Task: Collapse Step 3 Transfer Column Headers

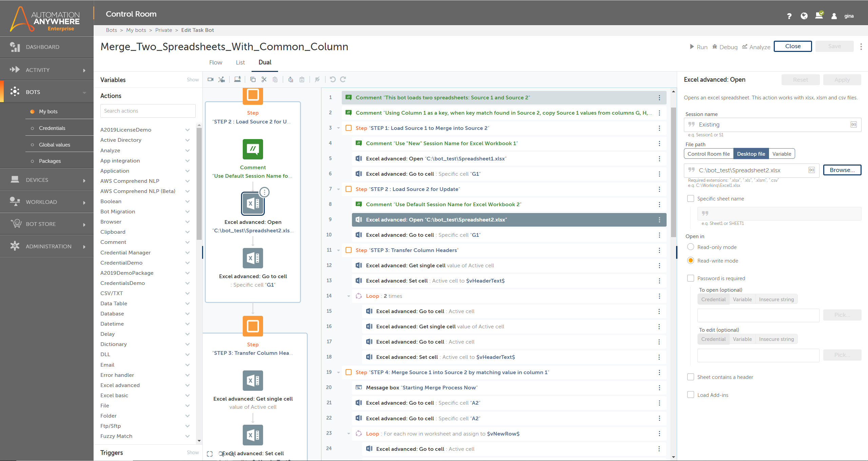Action: coord(338,250)
